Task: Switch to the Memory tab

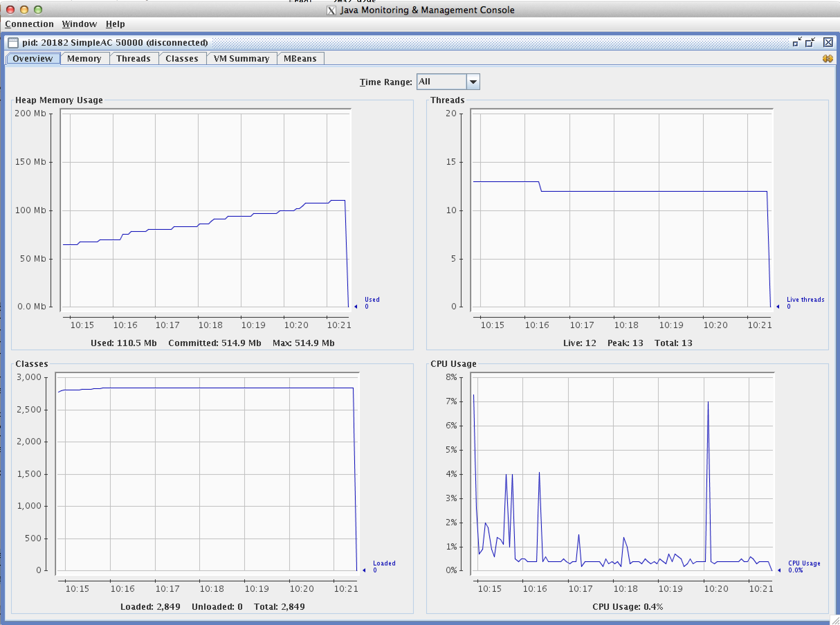Action: click(84, 58)
